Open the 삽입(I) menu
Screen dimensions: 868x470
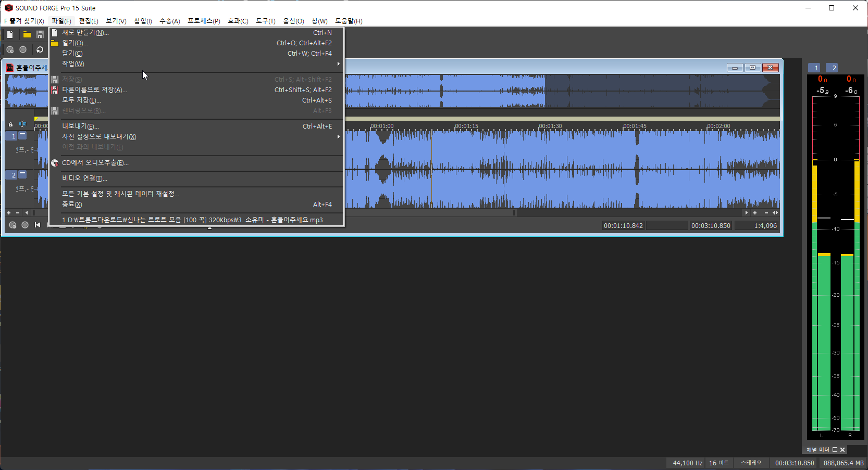[143, 21]
